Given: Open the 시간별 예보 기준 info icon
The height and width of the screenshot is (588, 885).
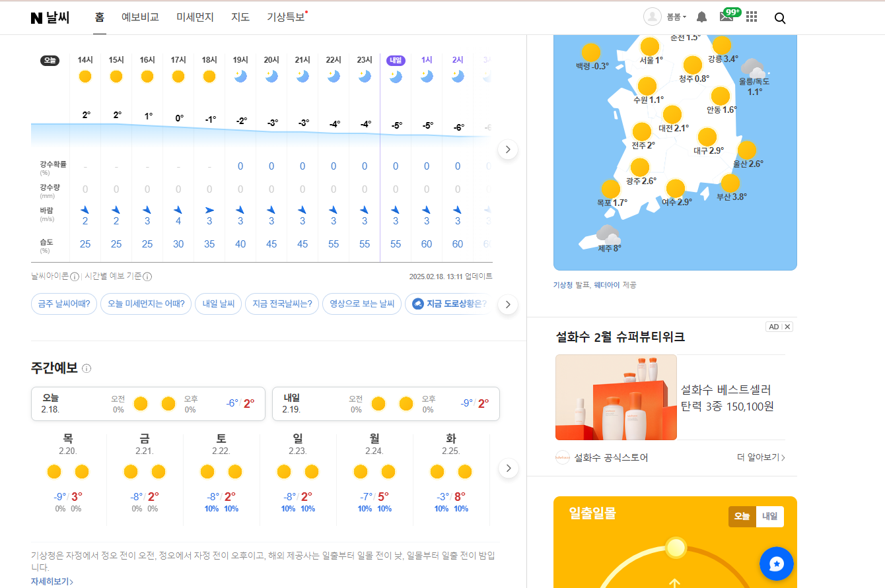Looking at the screenshot, I should (147, 277).
